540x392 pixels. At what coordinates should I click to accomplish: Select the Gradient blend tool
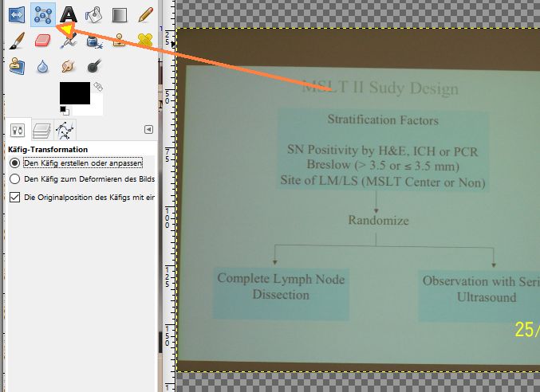click(120, 14)
